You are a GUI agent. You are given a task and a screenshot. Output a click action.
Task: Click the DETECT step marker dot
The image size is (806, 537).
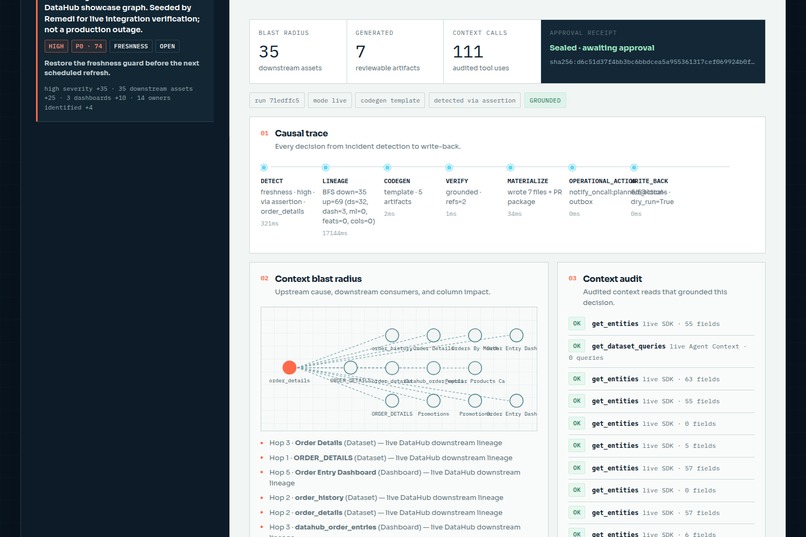(x=264, y=168)
